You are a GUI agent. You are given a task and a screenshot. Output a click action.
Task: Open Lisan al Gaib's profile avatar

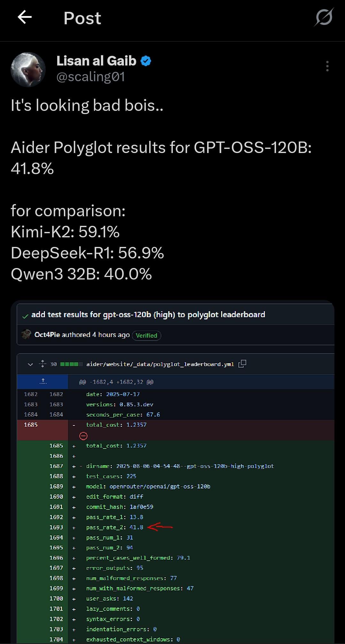click(28, 70)
